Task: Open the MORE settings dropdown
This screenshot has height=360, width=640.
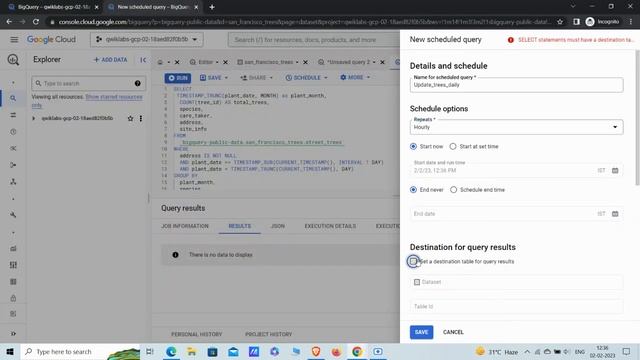Action: point(368,78)
